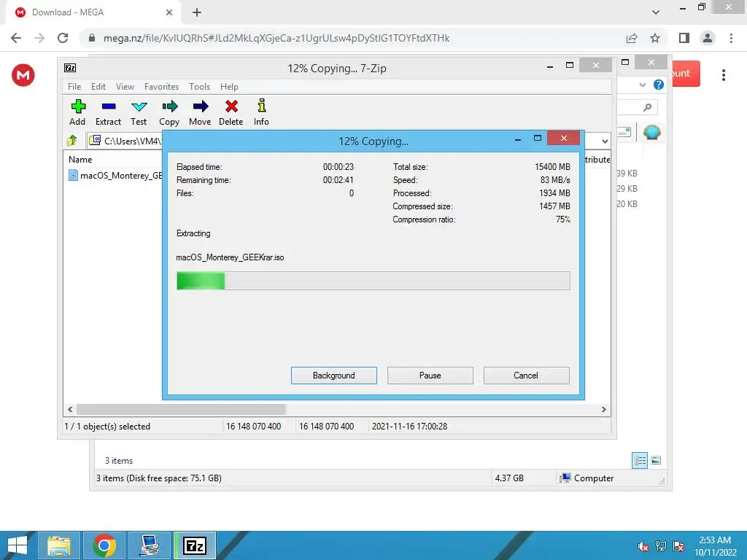Click the blue help icon in the background window
747x560 pixels.
659,85
